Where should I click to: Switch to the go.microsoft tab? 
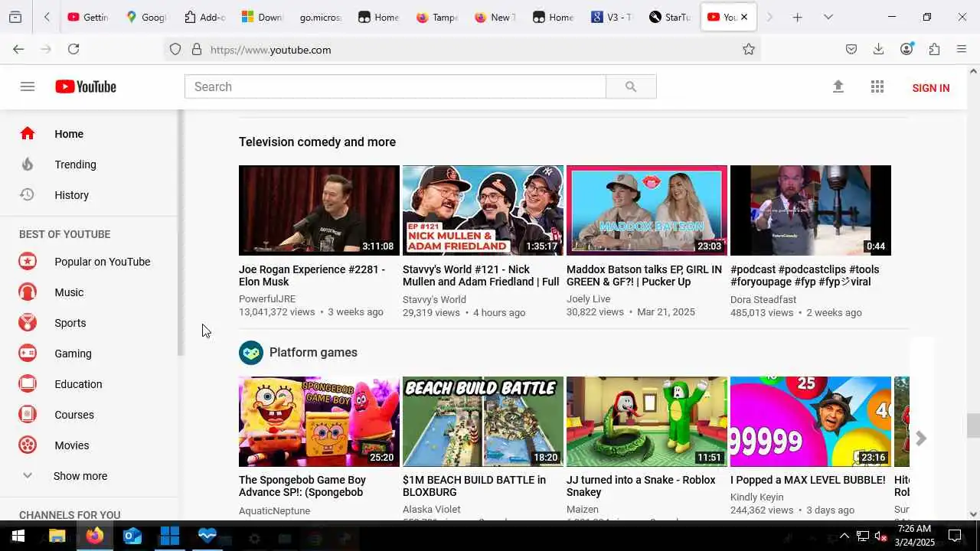pos(320,17)
